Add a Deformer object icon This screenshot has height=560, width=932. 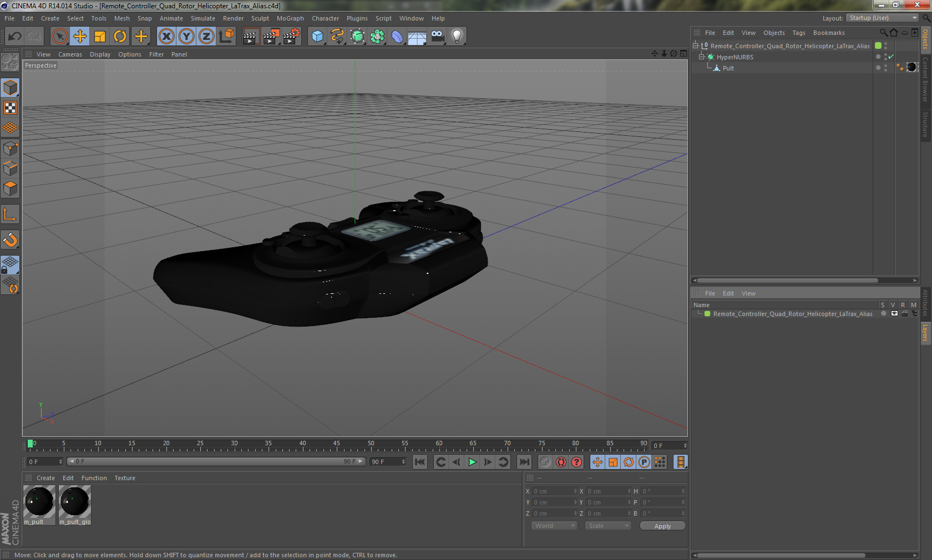[x=397, y=37]
